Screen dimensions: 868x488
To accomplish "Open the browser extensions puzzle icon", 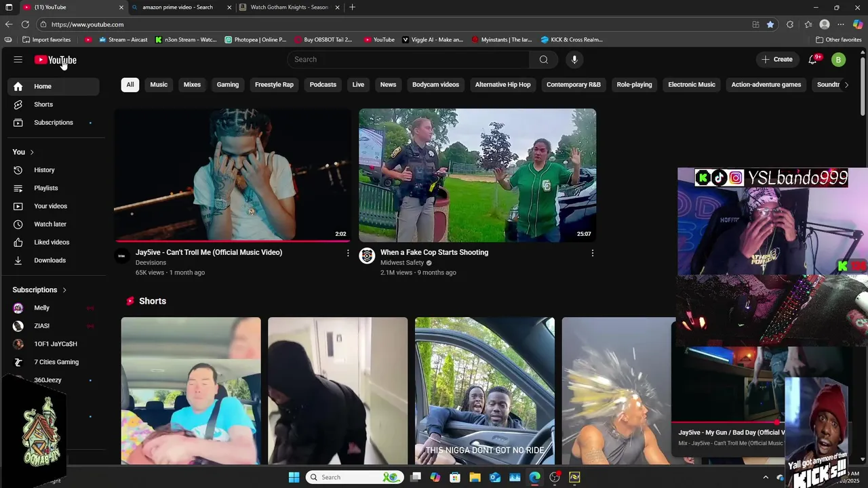I will tap(790, 24).
